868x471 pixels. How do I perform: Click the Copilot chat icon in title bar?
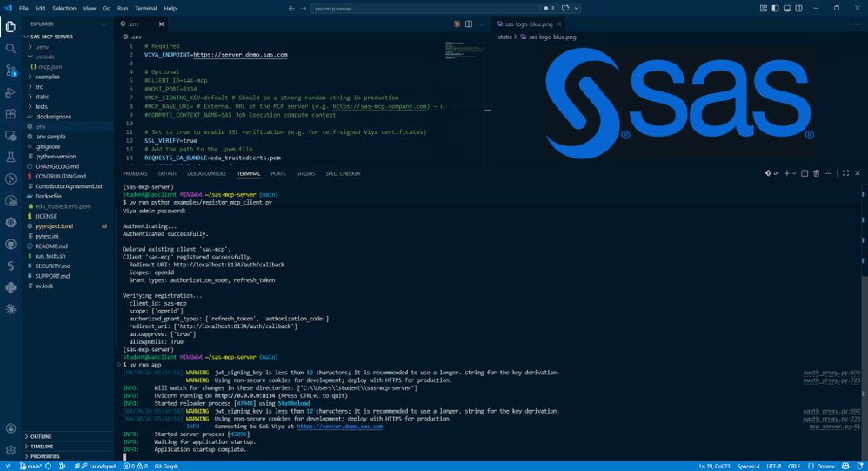(x=565, y=9)
